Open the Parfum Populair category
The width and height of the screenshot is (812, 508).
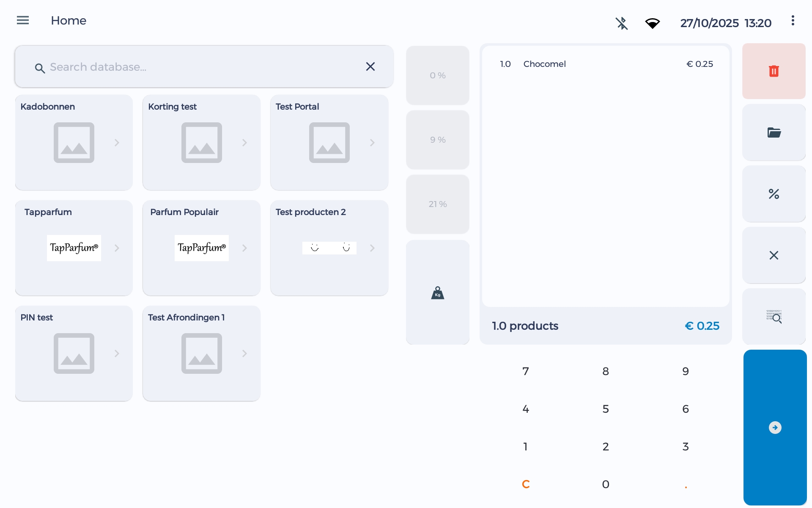(201, 248)
